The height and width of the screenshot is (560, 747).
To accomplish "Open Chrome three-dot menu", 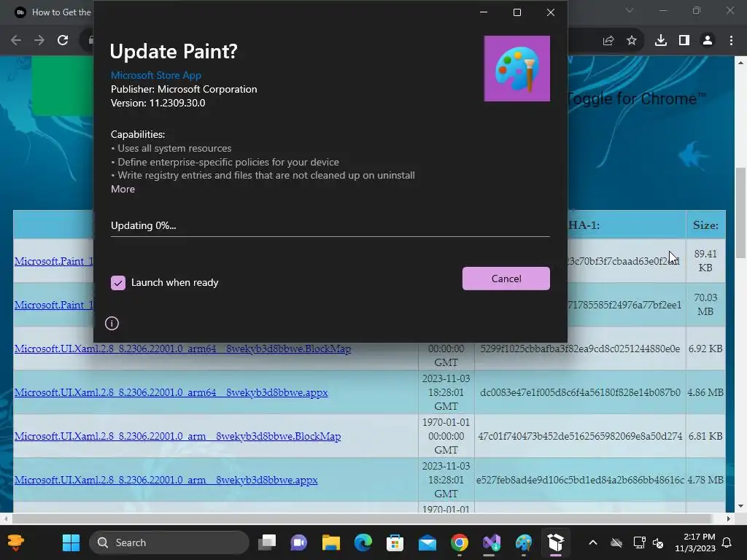I will pos(731,41).
